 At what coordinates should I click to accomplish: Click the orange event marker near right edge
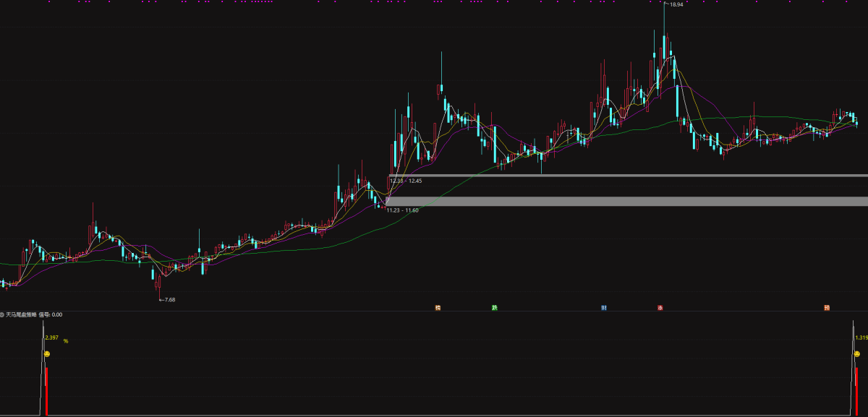827,307
